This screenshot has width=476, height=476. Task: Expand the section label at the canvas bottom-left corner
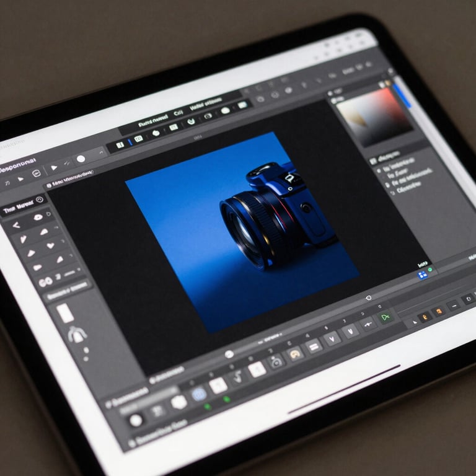coord(167,374)
